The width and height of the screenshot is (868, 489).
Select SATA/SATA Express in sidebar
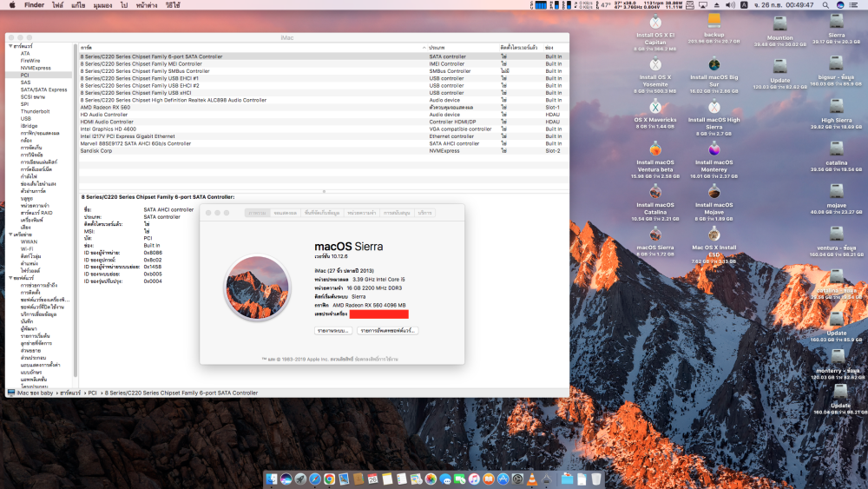coord(43,89)
